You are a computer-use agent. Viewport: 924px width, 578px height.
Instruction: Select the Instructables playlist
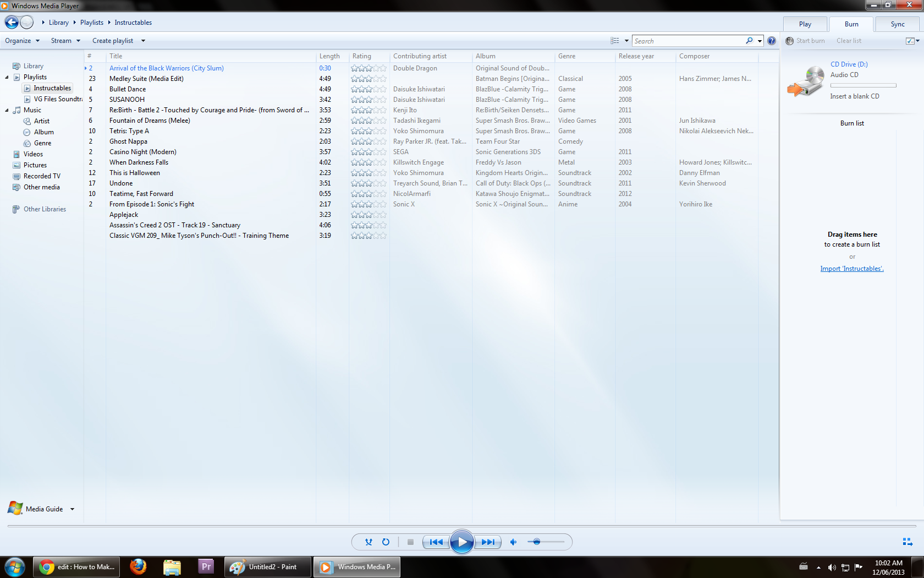[52, 88]
